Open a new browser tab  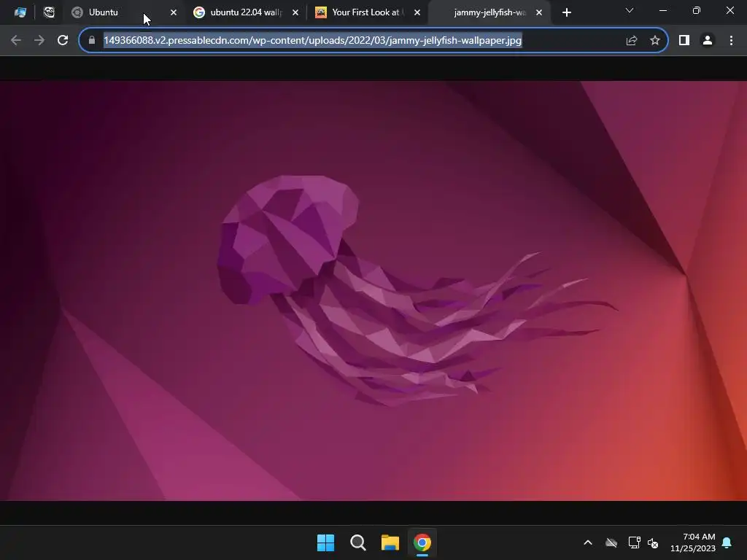click(x=566, y=13)
